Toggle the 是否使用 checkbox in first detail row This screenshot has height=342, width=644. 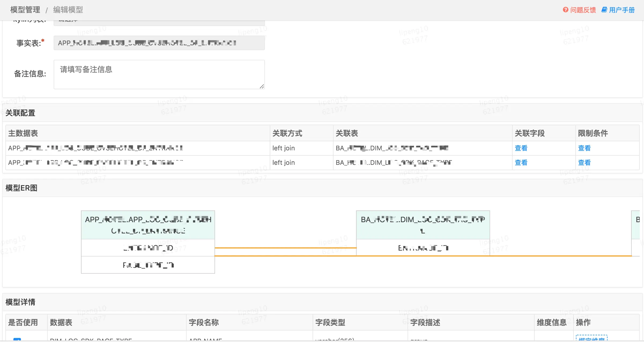(x=17, y=339)
